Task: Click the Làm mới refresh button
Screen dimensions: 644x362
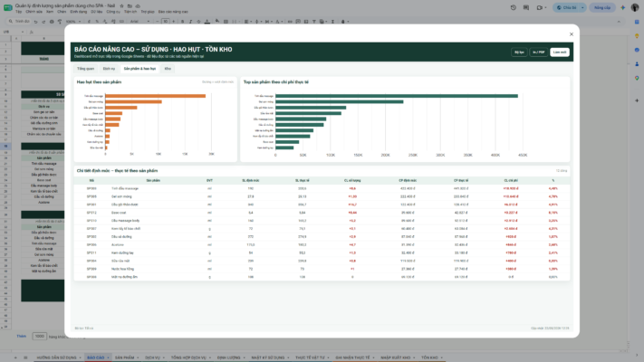Action: click(560, 52)
